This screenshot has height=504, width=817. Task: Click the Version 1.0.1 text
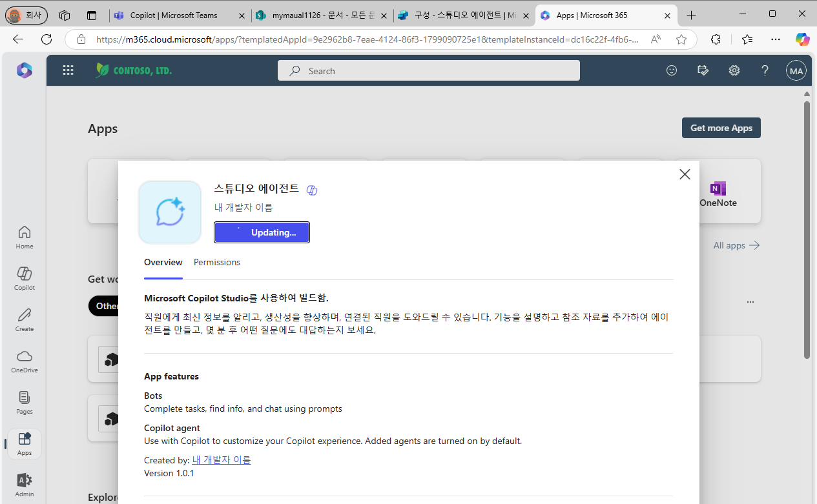169,473
